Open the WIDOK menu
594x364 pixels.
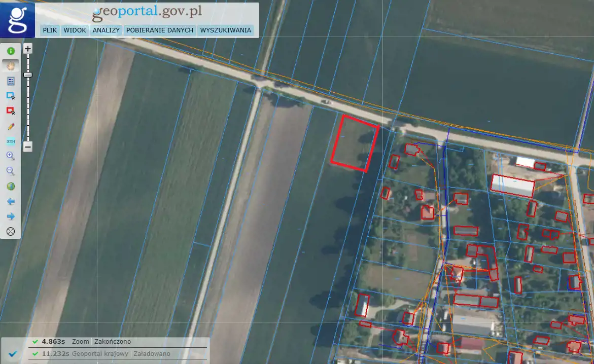[x=75, y=30]
